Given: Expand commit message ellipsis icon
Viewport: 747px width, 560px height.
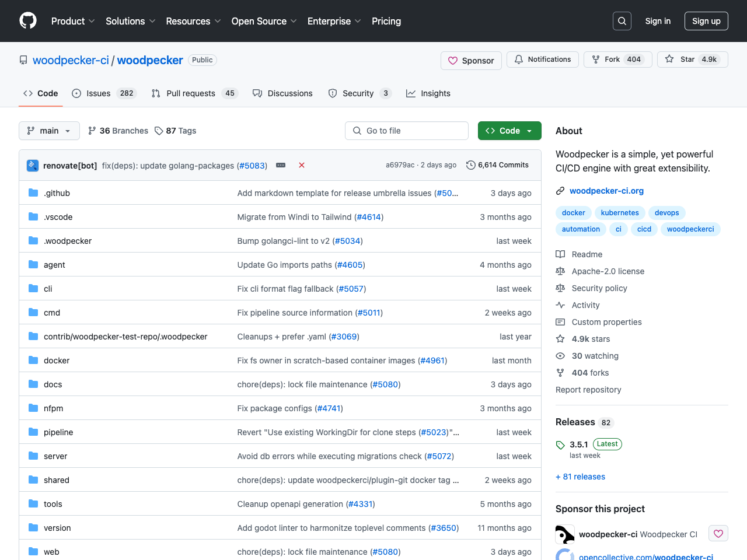Looking at the screenshot, I should (x=281, y=165).
